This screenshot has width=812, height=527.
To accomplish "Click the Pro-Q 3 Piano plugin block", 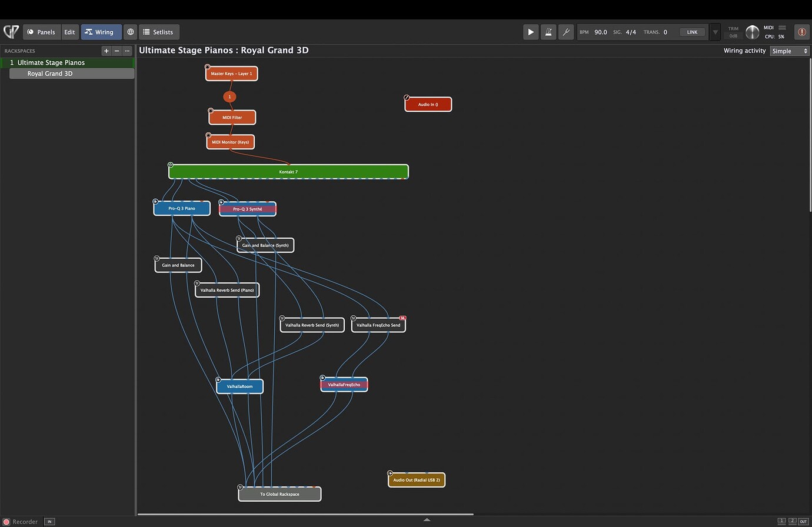I will tap(182, 208).
